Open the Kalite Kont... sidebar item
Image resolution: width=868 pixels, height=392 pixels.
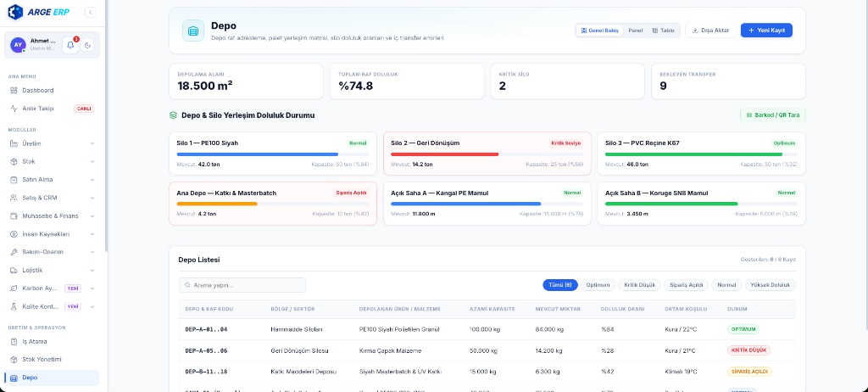click(52, 306)
